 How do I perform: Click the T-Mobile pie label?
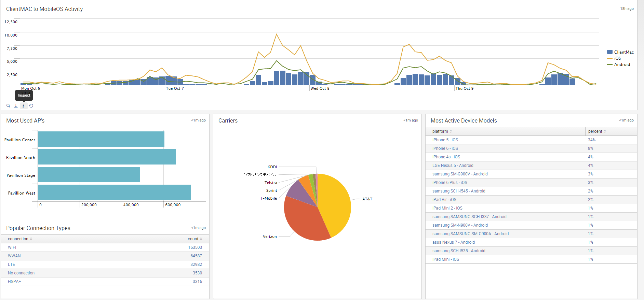(x=268, y=198)
